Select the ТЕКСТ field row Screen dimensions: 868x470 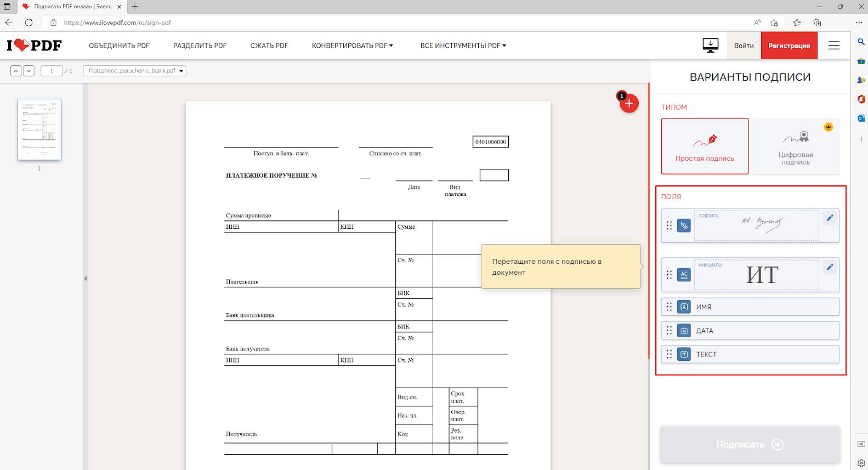(750, 354)
